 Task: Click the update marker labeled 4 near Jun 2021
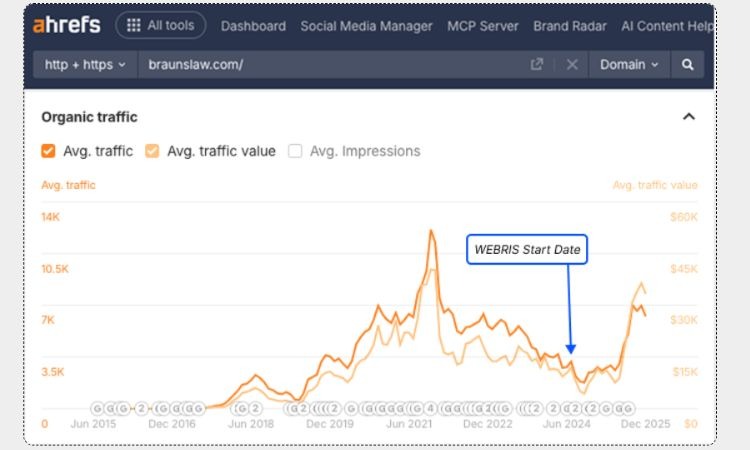click(430, 408)
